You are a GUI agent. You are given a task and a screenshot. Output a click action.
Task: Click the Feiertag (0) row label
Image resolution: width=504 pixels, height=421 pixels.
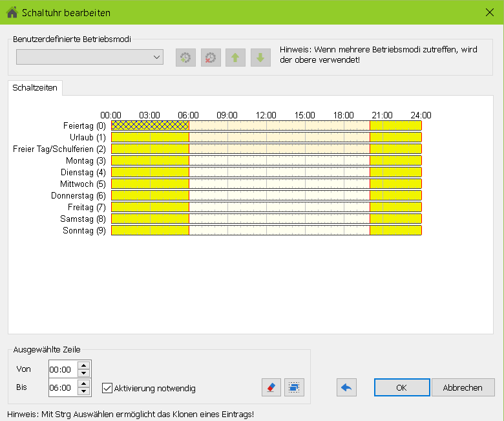pyautogui.click(x=85, y=125)
